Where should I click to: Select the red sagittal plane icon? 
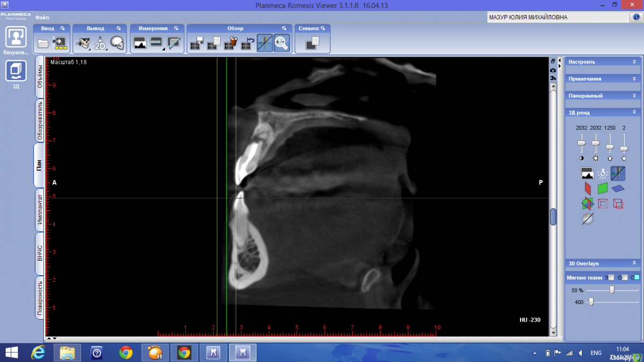click(588, 188)
